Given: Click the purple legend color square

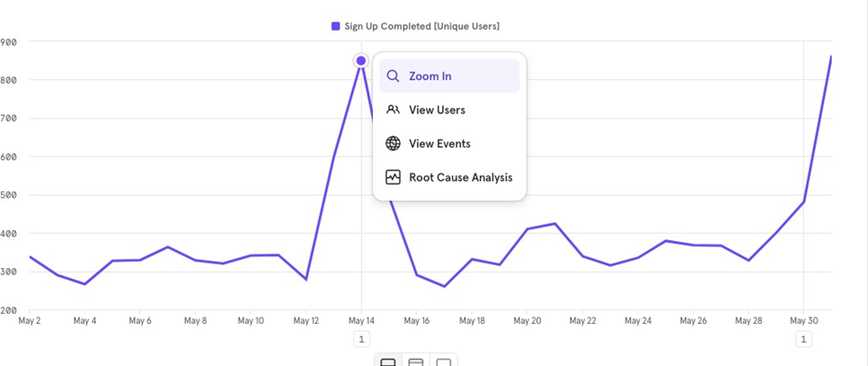Looking at the screenshot, I should (x=336, y=26).
